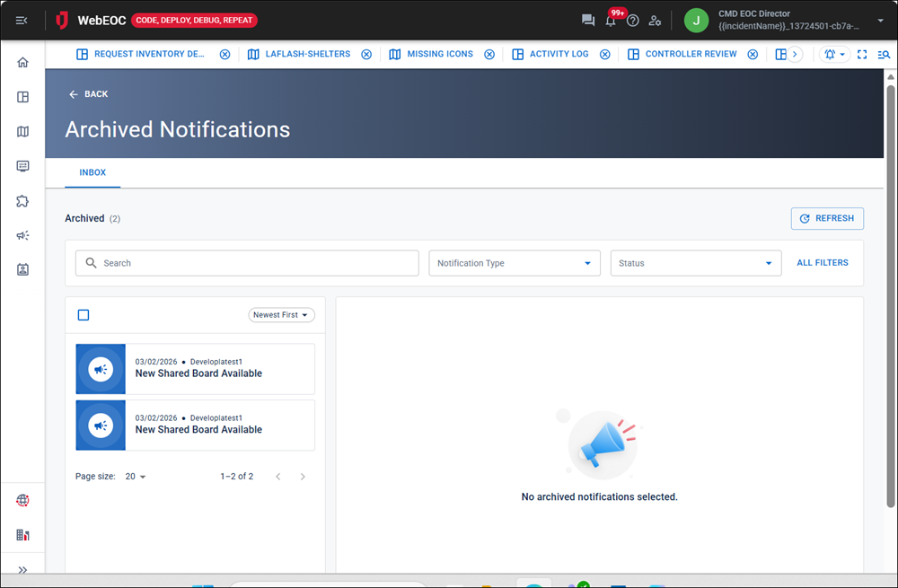Click the red globe icon in sidebar
Screen dimensions: 898x588
[x=22, y=500]
